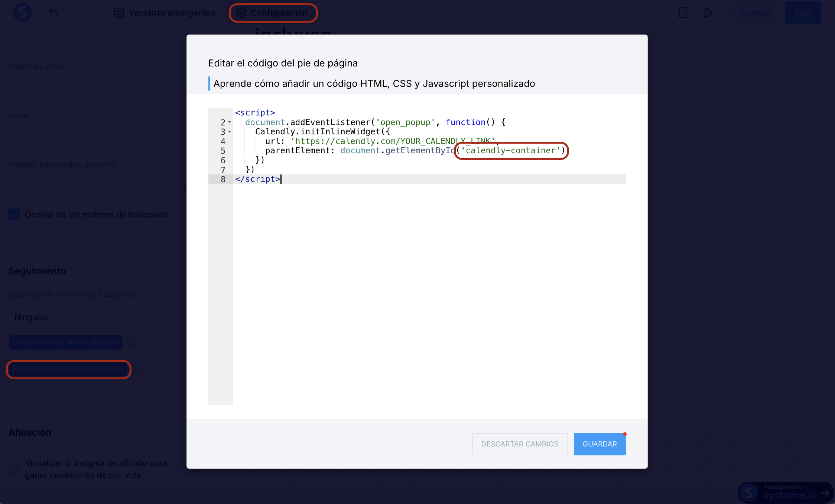Click DESCARTAR CAMBIOS button
835x504 pixels.
520,444
